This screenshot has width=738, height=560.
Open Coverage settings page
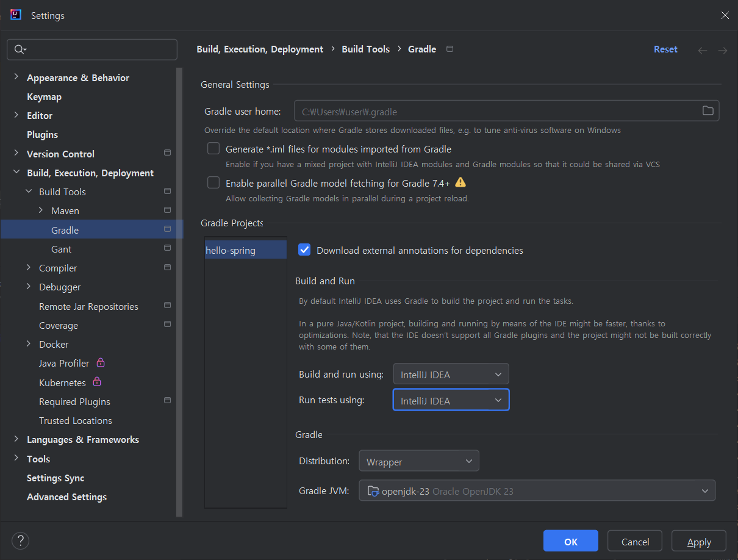point(59,325)
